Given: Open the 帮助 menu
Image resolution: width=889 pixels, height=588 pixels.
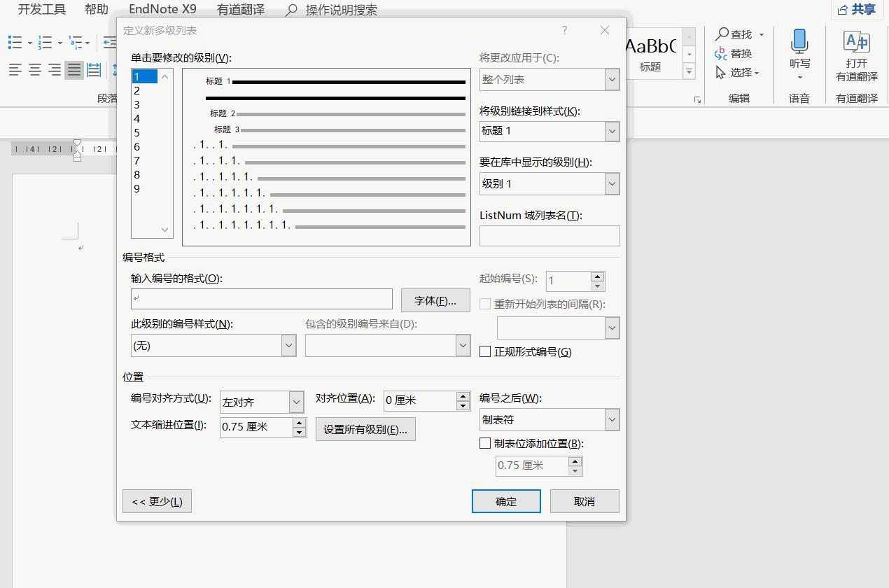Looking at the screenshot, I should click(96, 9).
